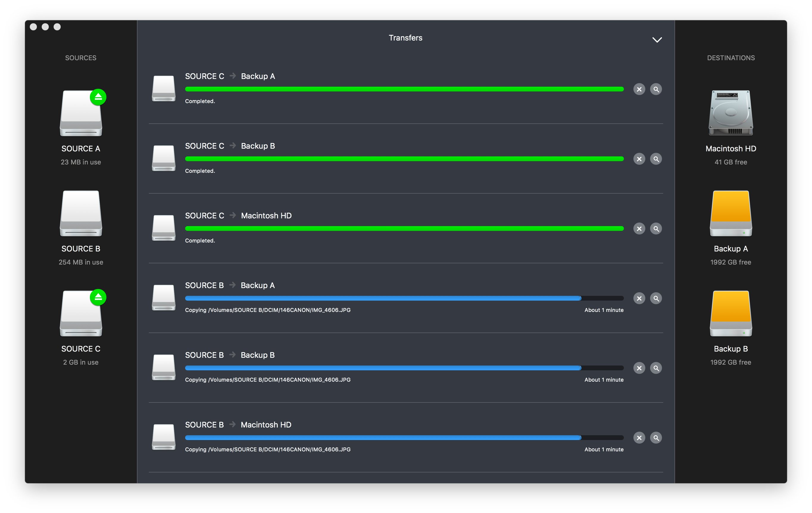Magnify SOURCE B to Macintosh HD transfer
Image resolution: width=812 pixels, height=513 pixels.
(x=656, y=438)
